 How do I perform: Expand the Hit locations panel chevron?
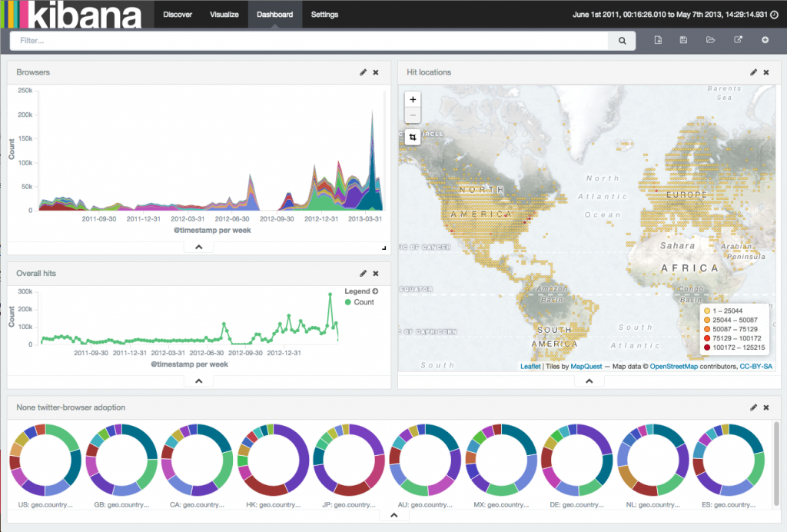pyautogui.click(x=589, y=381)
